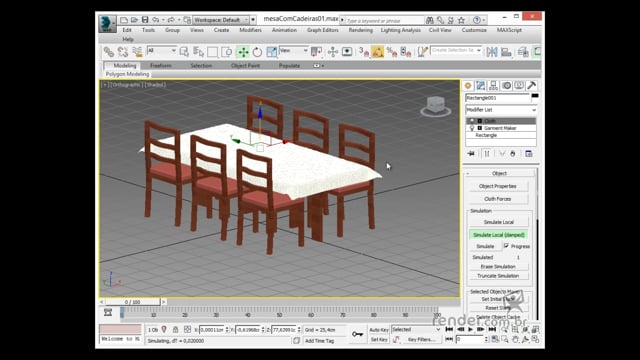
Task: Switch to the Object Paint ribbon tab
Action: (245, 66)
